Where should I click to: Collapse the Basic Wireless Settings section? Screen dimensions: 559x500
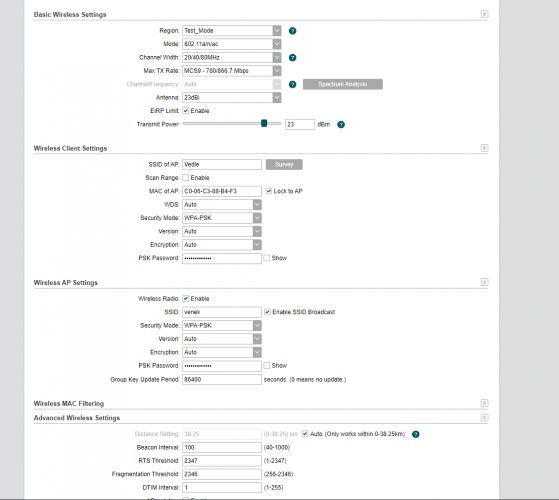(x=484, y=14)
